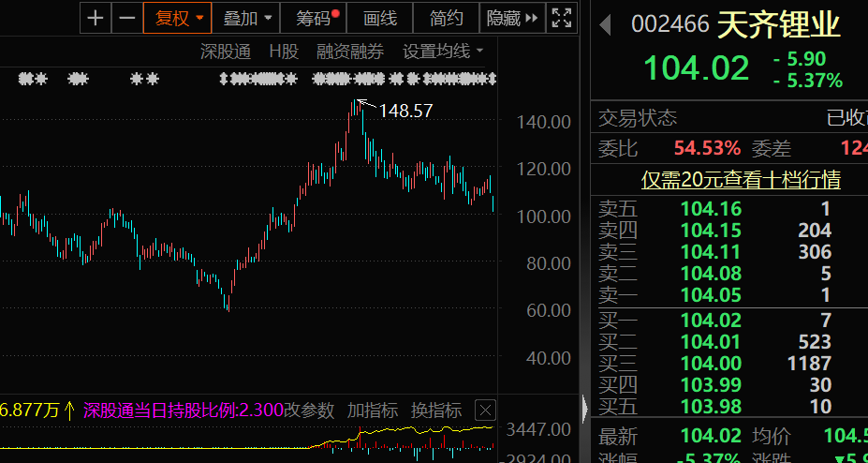Open the 复权 dropdown

(x=178, y=17)
